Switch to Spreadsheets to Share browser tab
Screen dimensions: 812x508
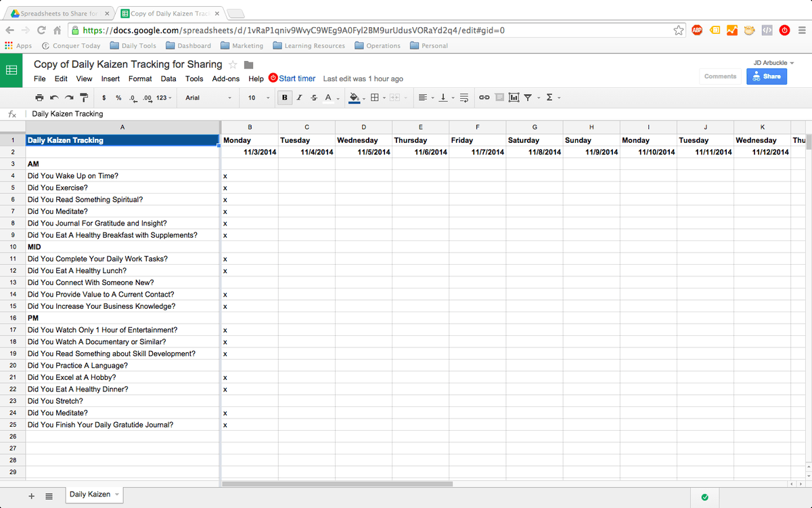[x=59, y=13]
